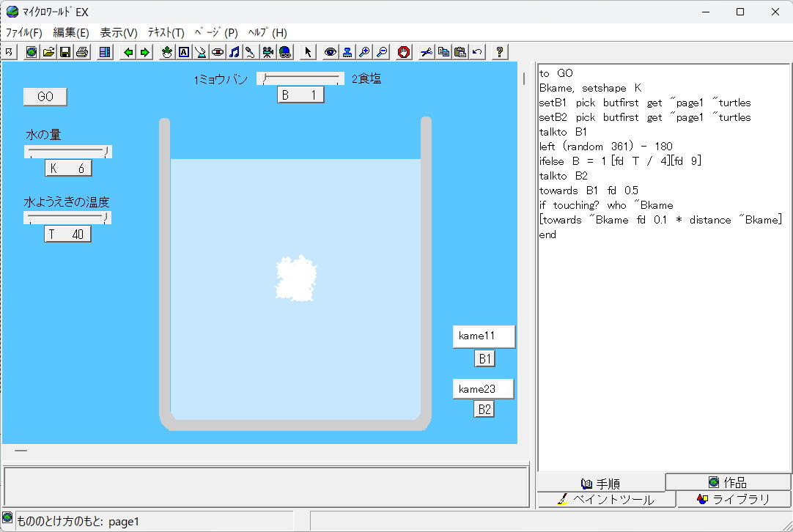Paste using the clipboard icon

coord(460,52)
